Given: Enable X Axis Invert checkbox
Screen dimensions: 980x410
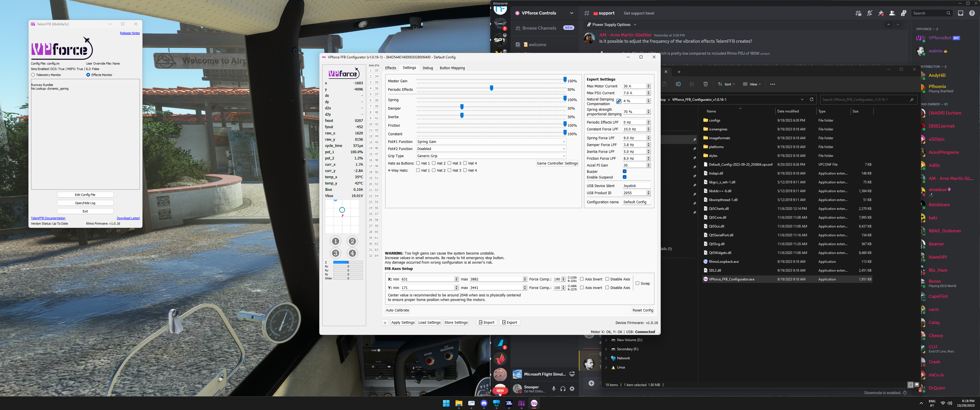Looking at the screenshot, I should 582,279.
